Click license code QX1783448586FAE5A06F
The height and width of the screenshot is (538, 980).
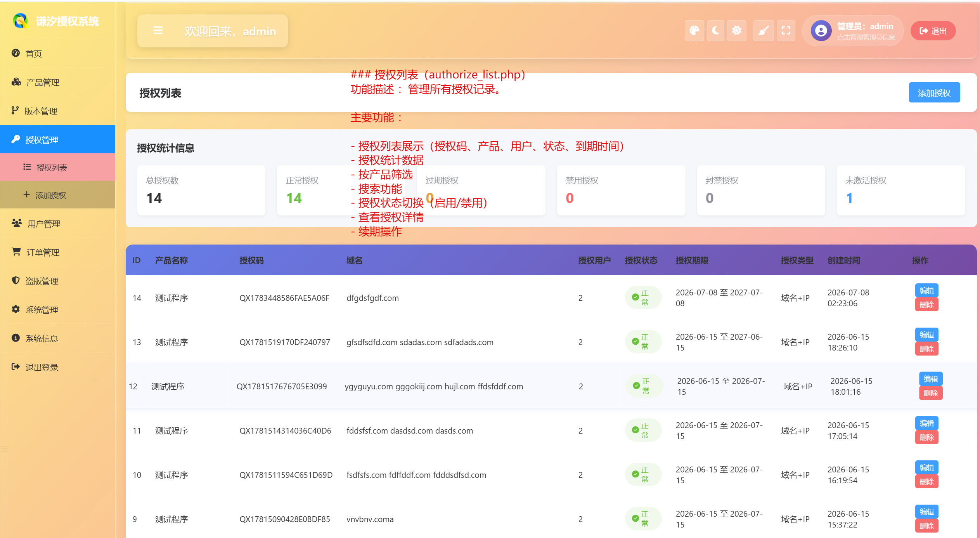(x=284, y=298)
